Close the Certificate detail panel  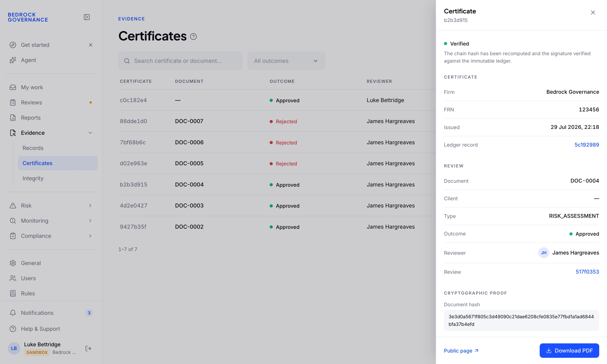coord(593,12)
